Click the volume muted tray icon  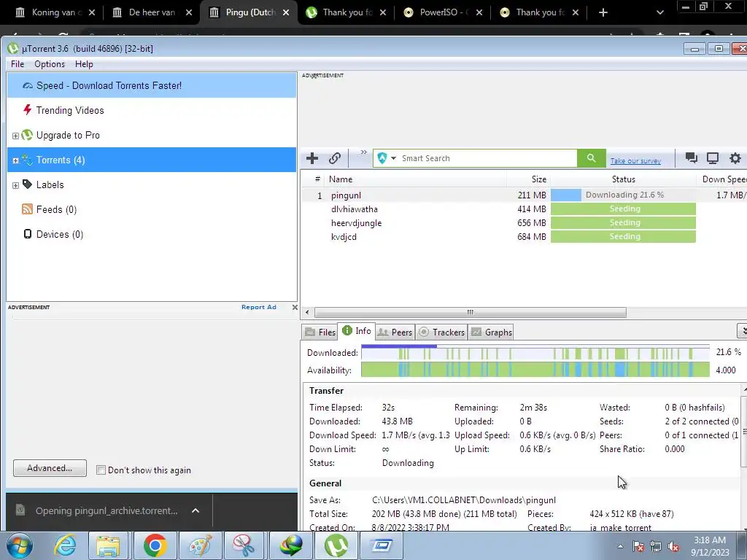[x=673, y=547]
